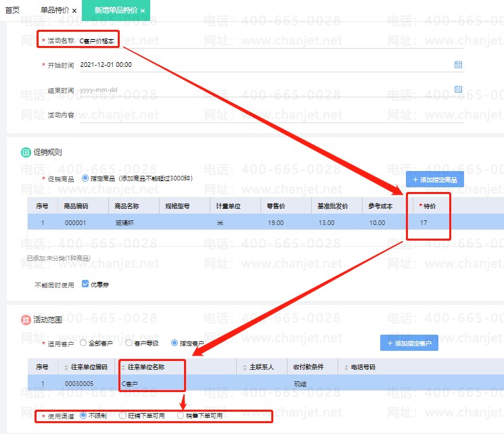Sort by 主联系人 column arrows

point(245,367)
